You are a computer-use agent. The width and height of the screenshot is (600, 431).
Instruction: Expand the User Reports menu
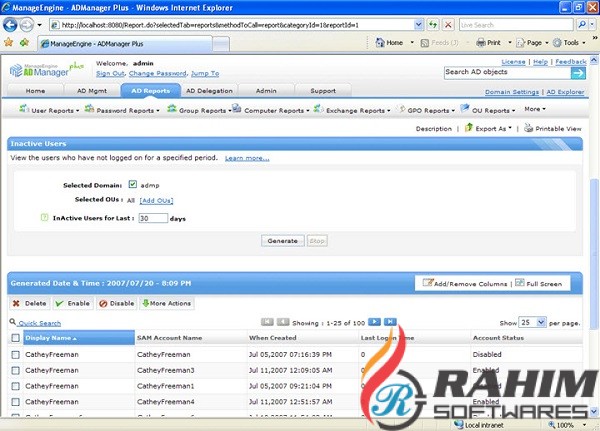[x=49, y=110]
